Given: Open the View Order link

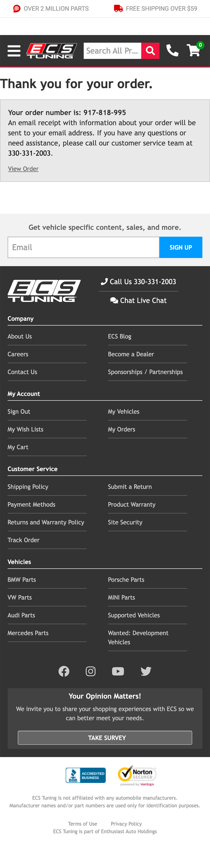Looking at the screenshot, I should [x=23, y=168].
